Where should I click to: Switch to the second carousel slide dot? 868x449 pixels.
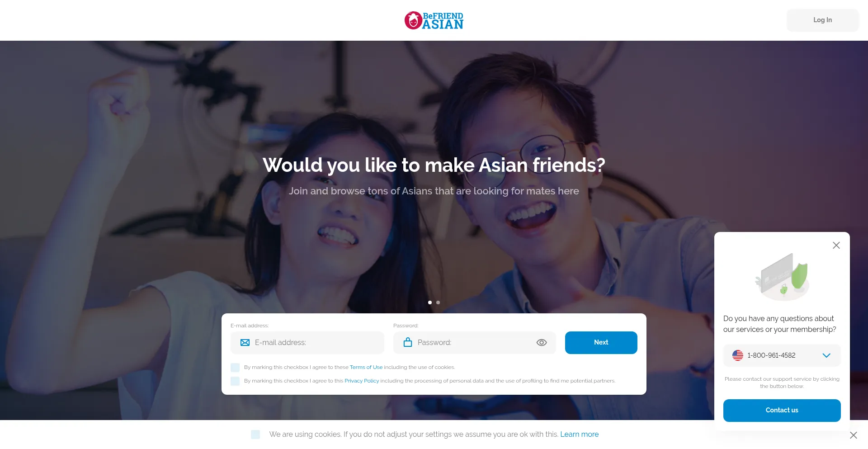[x=438, y=302]
